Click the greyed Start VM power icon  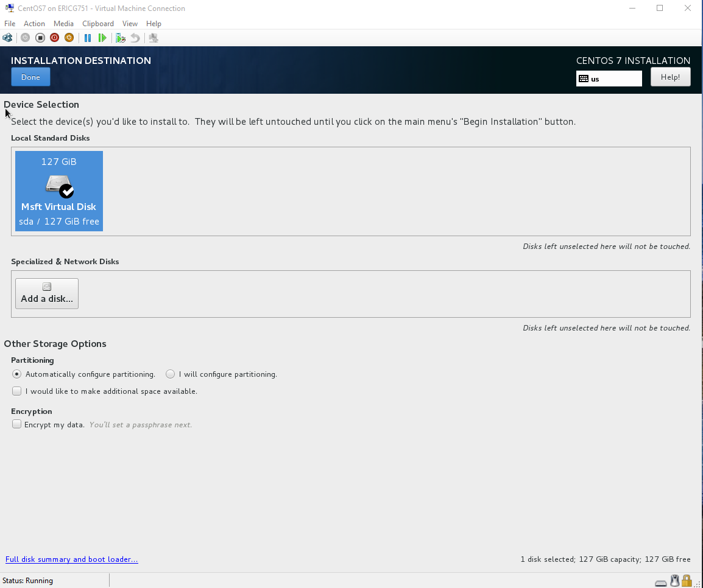(25, 38)
